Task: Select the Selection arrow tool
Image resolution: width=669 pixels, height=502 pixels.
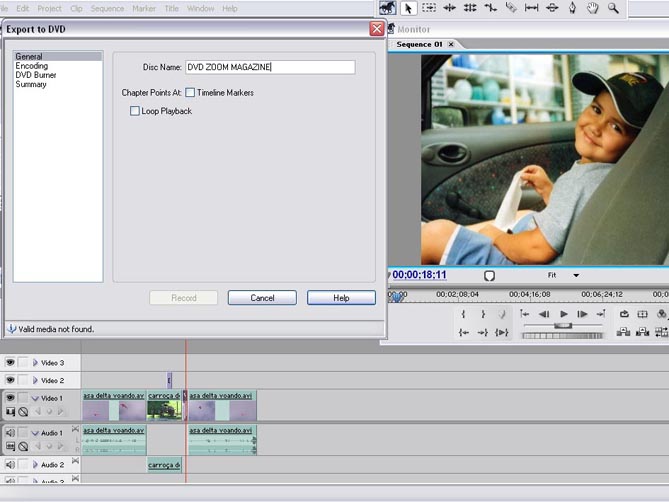Action: (408, 8)
